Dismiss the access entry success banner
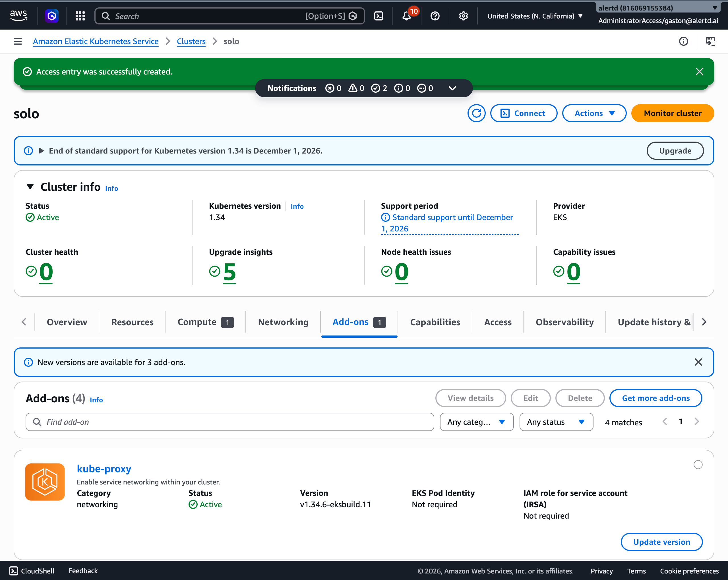This screenshot has width=728, height=580. pos(700,72)
